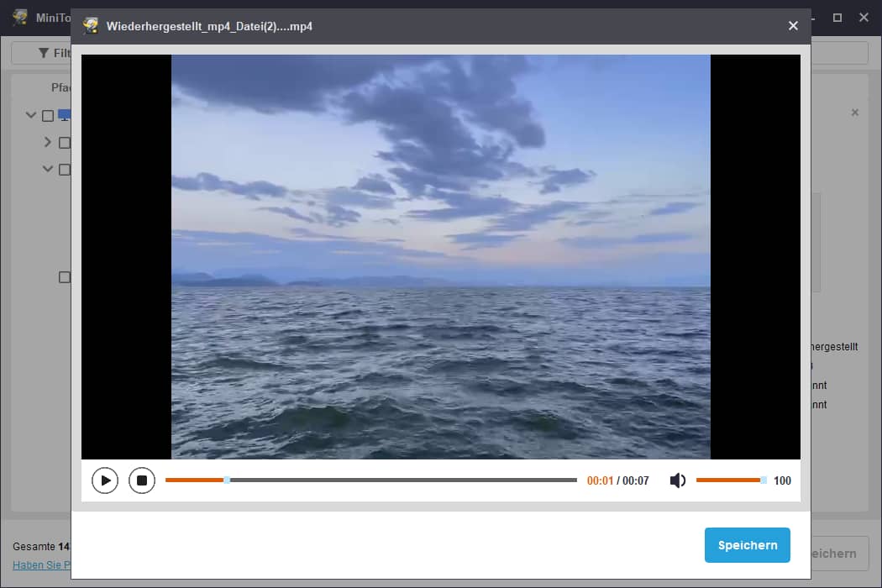Close the MiniTool main window
The height and width of the screenshot is (588, 882).
click(x=864, y=18)
